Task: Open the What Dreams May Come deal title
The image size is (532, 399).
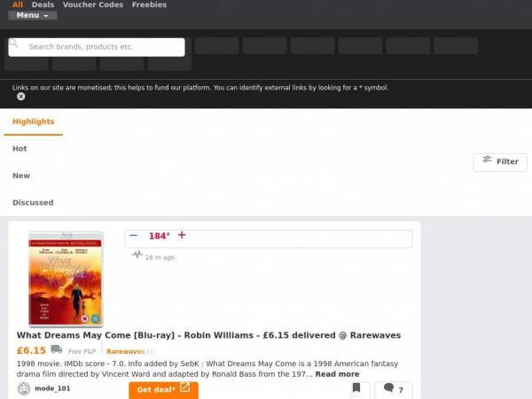Action: 208,335
